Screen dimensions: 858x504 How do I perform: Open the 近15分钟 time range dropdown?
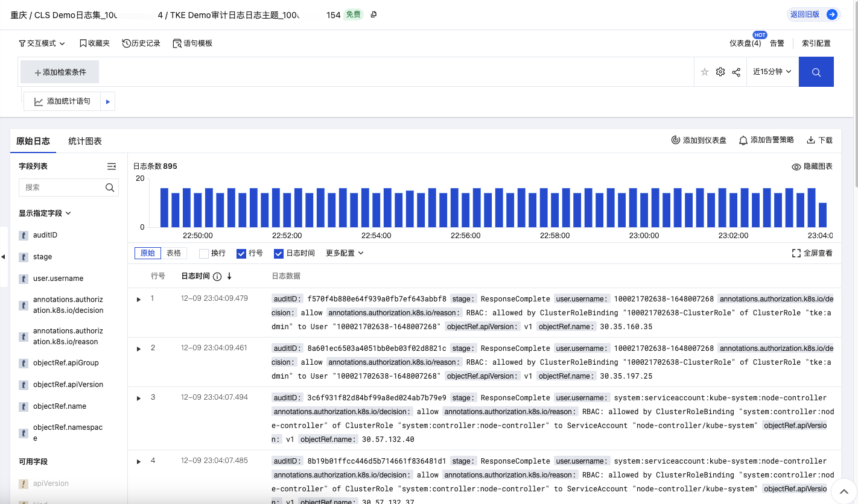[x=772, y=72]
